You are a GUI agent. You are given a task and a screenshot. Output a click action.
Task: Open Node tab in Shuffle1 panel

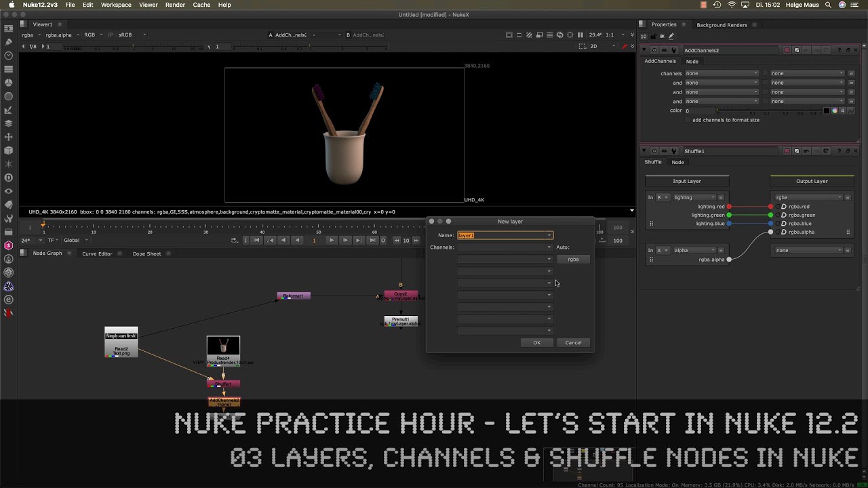(677, 162)
